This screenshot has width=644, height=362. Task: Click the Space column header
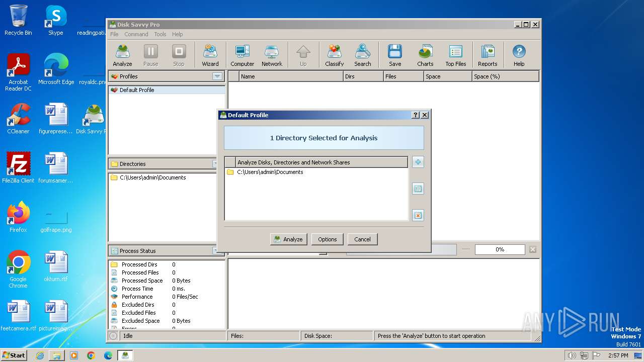click(x=448, y=76)
